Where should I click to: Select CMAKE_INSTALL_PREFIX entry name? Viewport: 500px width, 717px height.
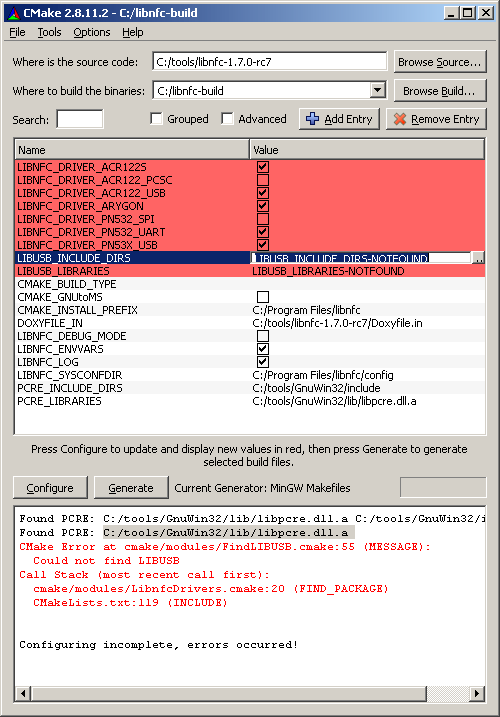tap(77, 310)
